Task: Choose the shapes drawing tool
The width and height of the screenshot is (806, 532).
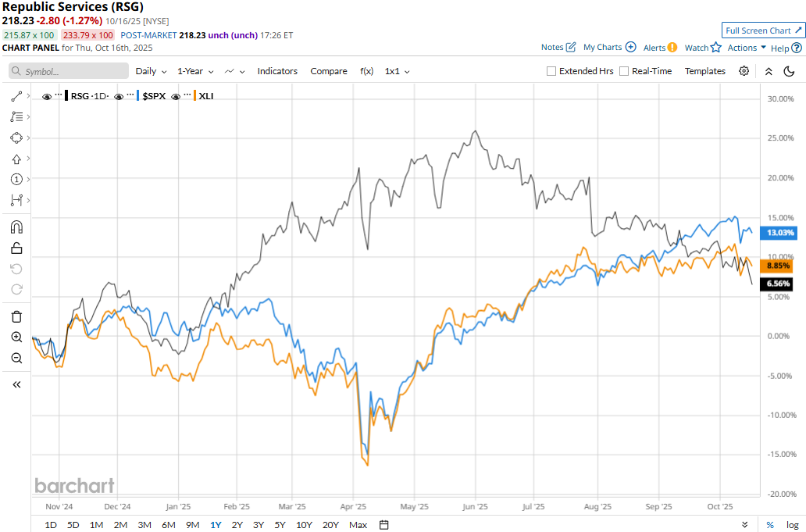Action: [x=16, y=137]
